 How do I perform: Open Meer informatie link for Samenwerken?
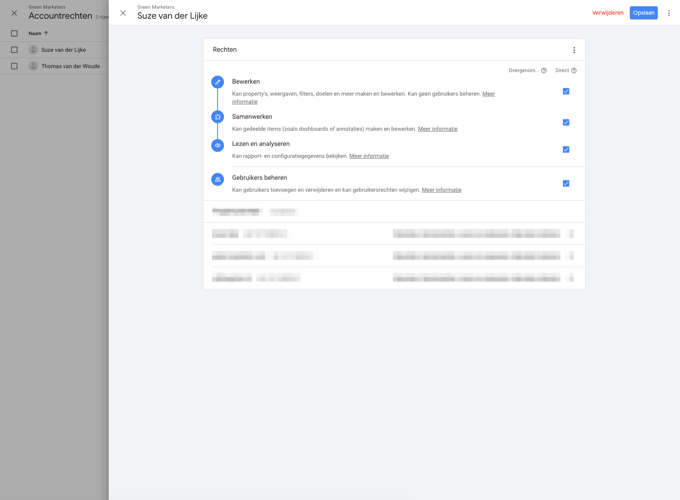(438, 129)
